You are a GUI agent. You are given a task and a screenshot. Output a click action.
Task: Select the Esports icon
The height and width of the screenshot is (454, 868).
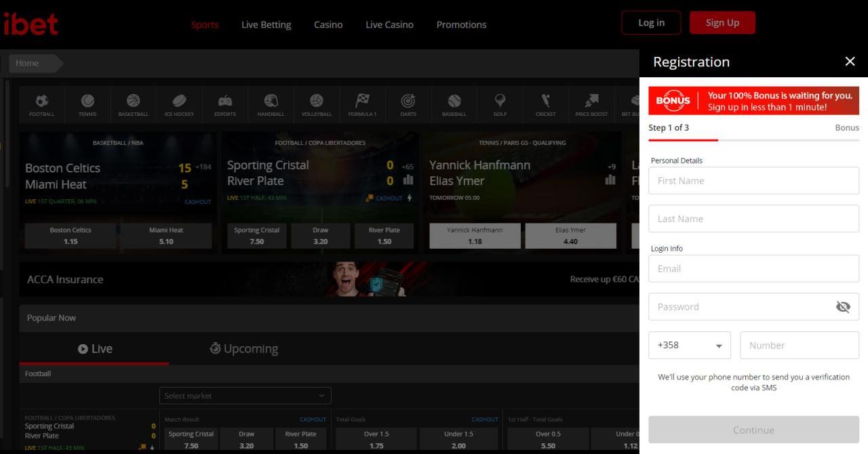[x=224, y=104]
